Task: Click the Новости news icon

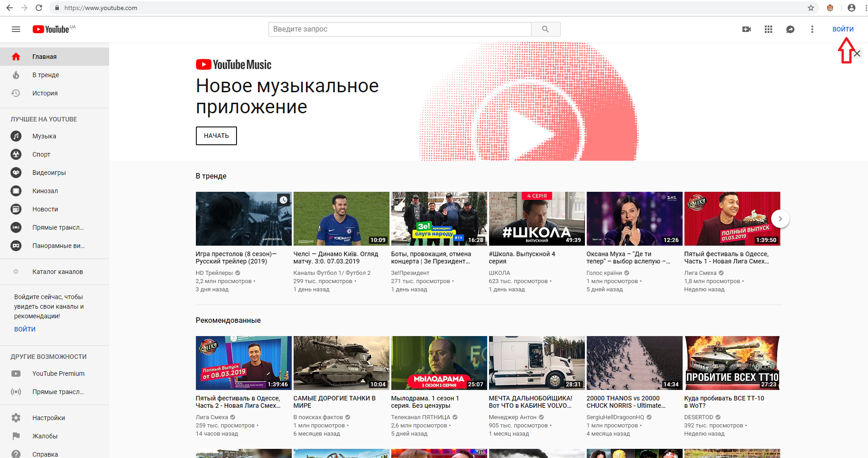Action: [16, 209]
